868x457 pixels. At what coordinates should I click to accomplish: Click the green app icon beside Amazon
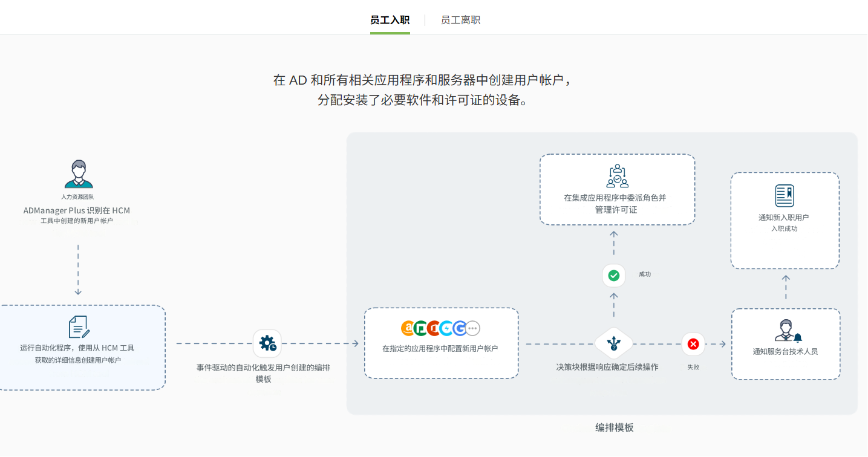421,328
